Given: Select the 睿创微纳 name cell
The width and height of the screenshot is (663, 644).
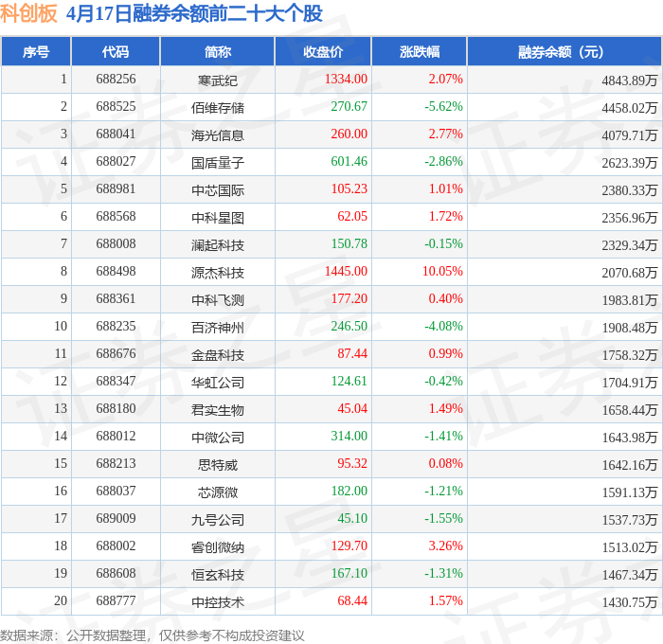Looking at the screenshot, I should pyautogui.click(x=218, y=547).
